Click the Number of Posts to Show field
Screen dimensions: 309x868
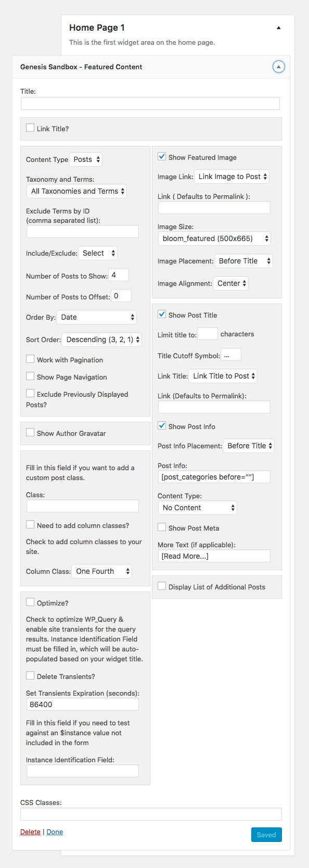click(x=119, y=275)
